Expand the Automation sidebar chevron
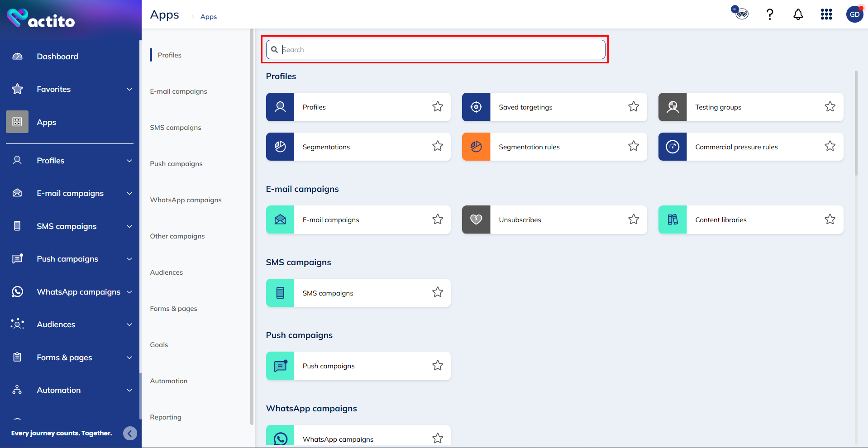 tap(129, 390)
